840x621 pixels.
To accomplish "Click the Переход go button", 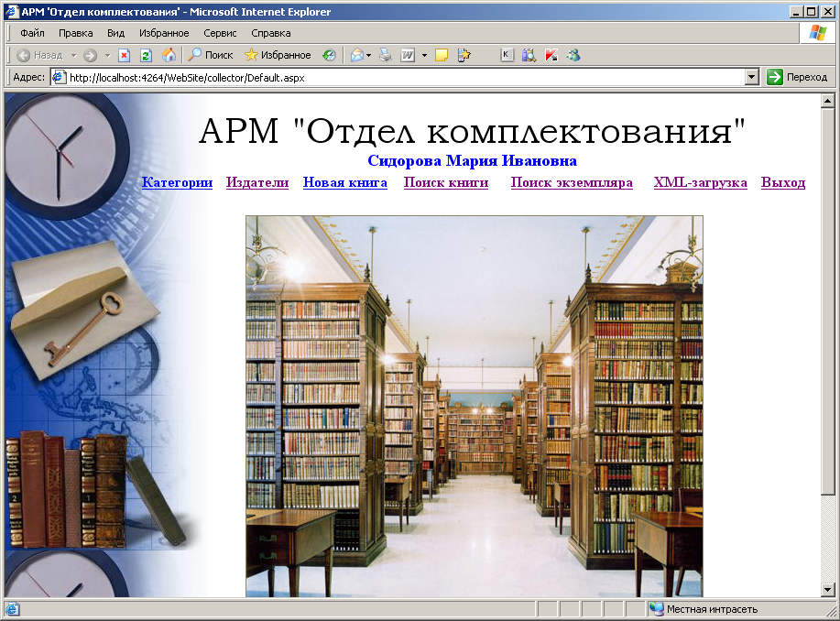I will click(x=797, y=77).
